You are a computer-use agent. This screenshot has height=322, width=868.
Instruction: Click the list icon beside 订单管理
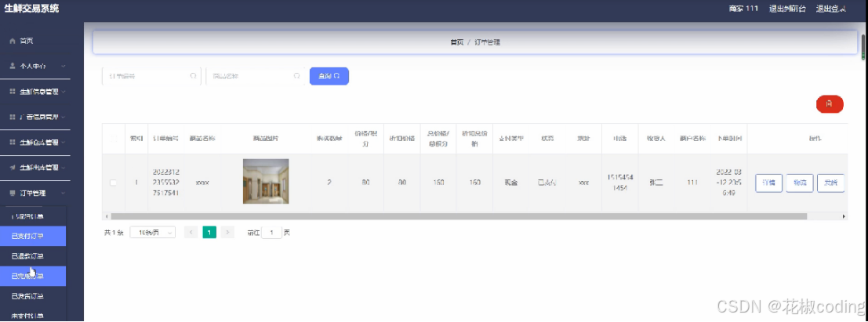click(13, 193)
